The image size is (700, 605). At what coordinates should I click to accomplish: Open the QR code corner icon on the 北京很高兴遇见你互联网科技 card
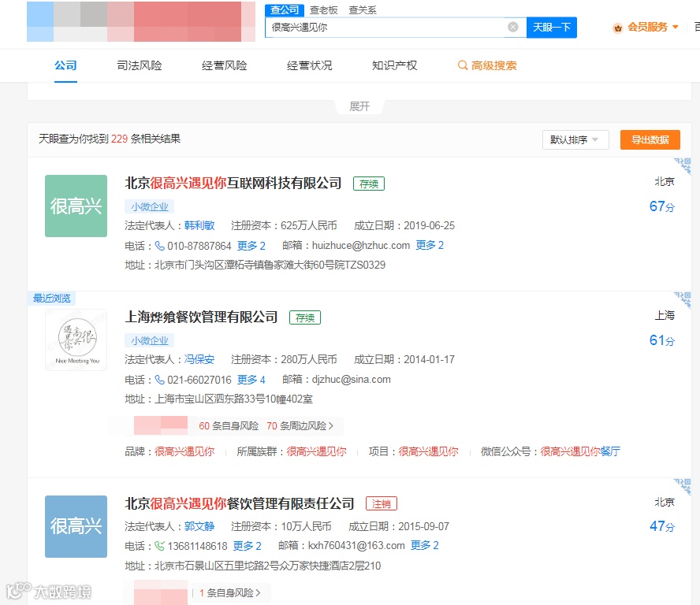[x=683, y=165]
